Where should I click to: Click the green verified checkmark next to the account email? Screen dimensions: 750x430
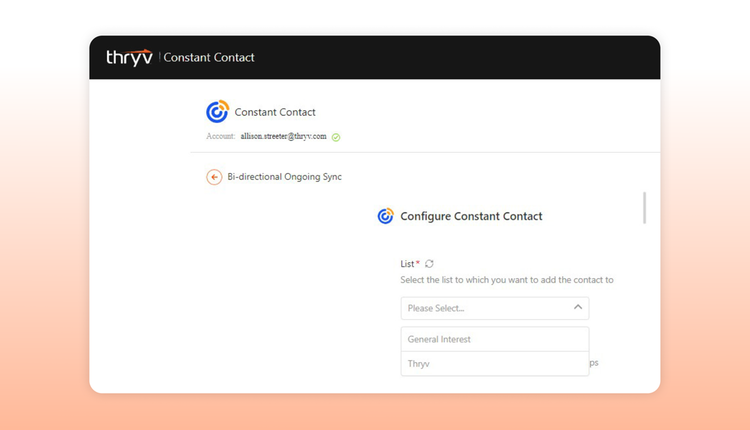tap(336, 137)
